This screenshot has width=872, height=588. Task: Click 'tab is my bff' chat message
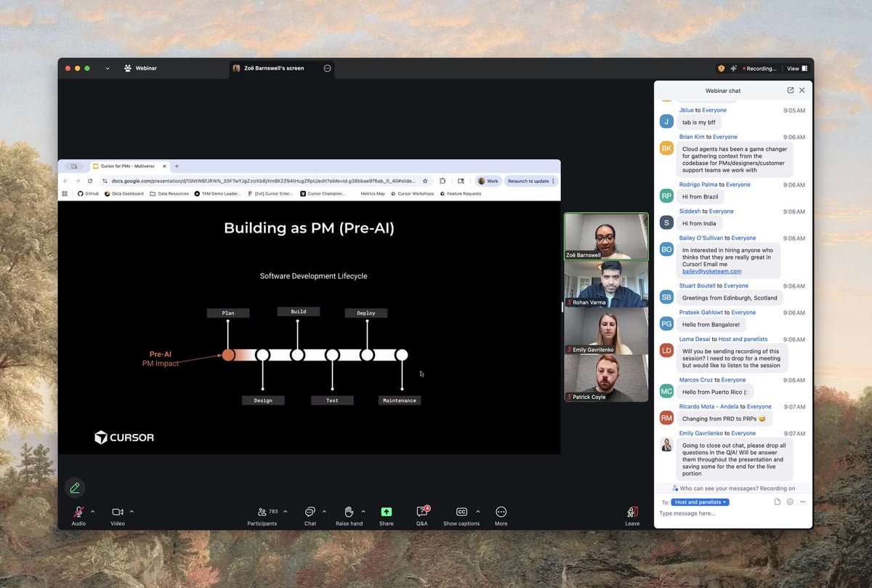coord(698,122)
